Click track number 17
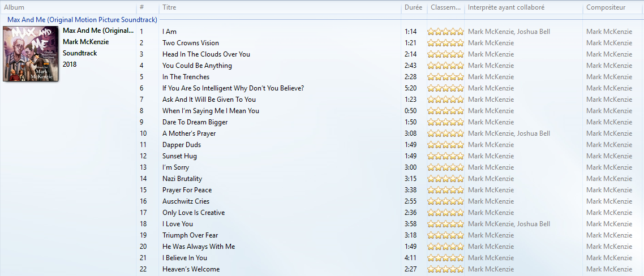Screen dimensions: 644x276 point(143,212)
